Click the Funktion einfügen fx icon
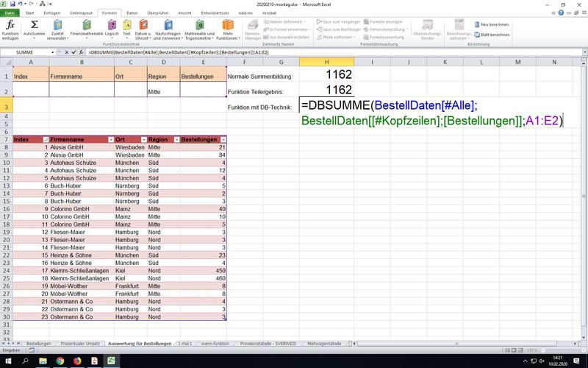The width and height of the screenshot is (588, 368). click(10, 29)
